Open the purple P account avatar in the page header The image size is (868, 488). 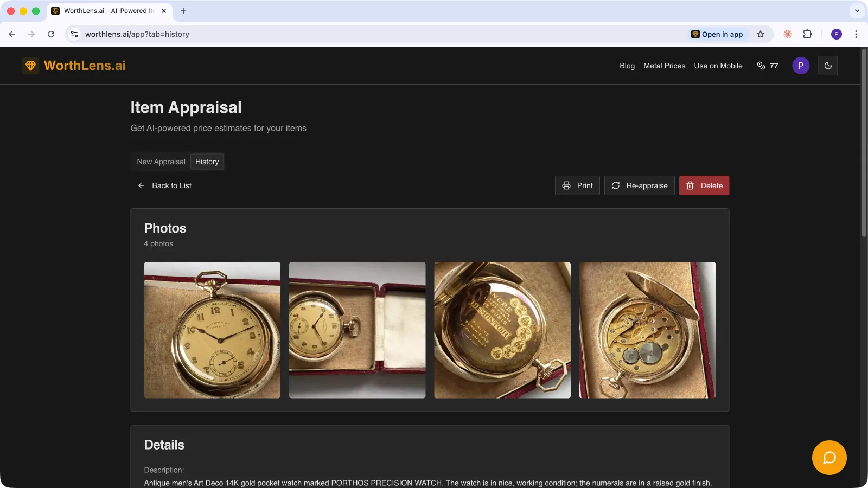801,66
